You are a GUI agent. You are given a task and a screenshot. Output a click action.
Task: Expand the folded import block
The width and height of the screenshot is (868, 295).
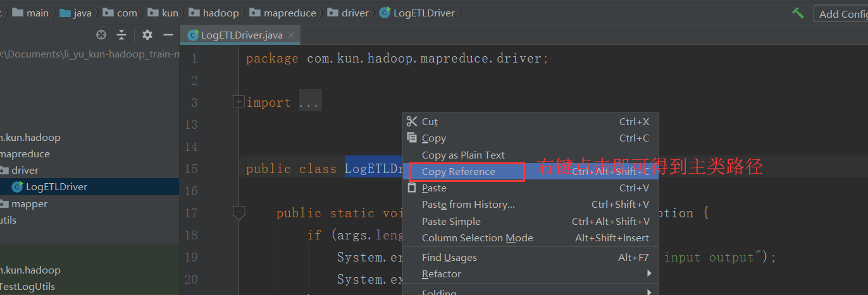tap(239, 102)
